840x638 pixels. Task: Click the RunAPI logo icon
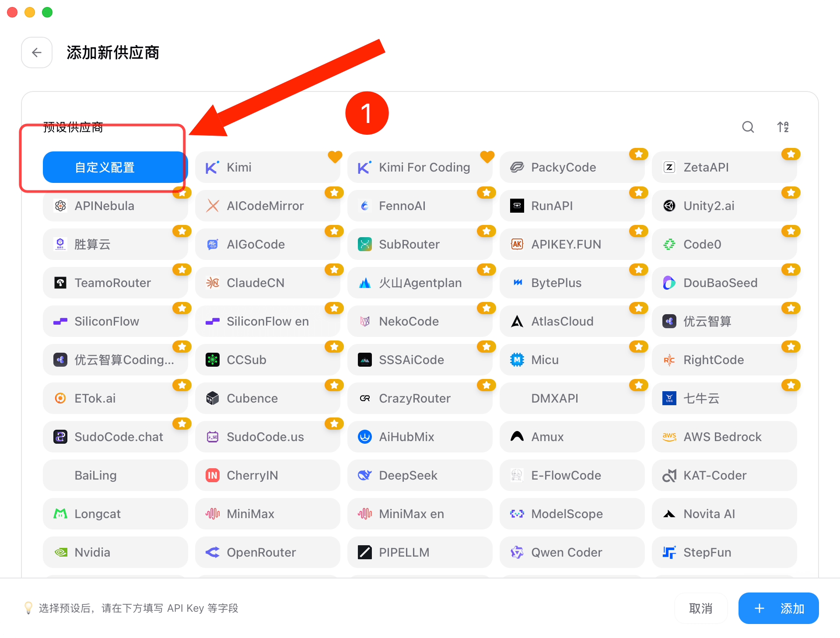pos(517,206)
